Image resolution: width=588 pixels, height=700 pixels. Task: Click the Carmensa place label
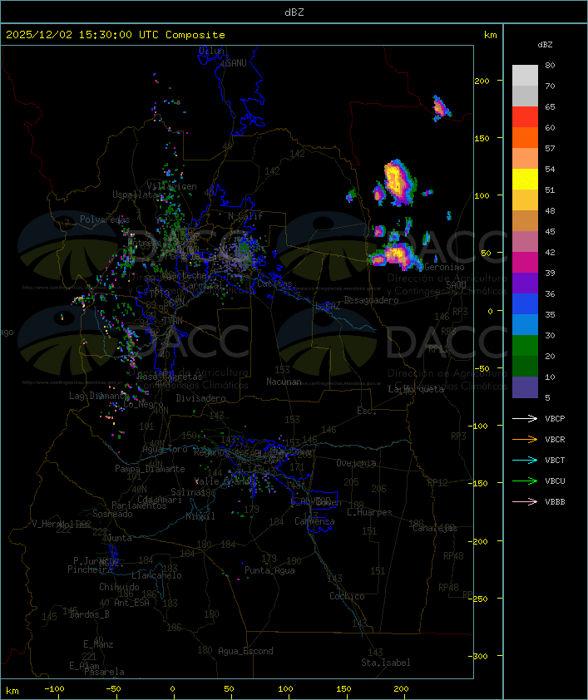[x=314, y=521]
